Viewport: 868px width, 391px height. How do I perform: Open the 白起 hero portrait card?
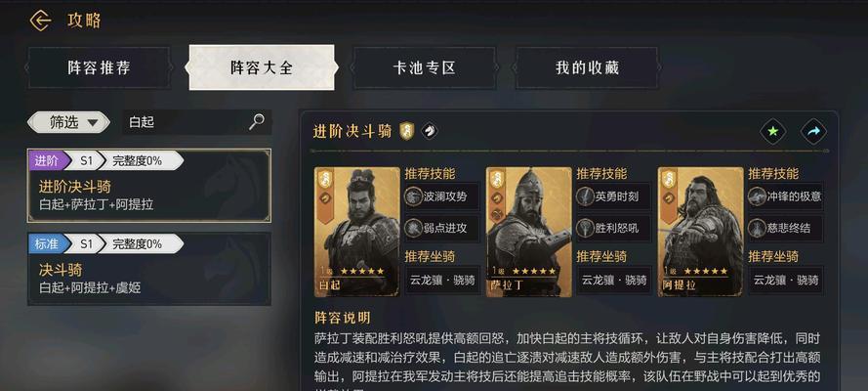pos(357,232)
